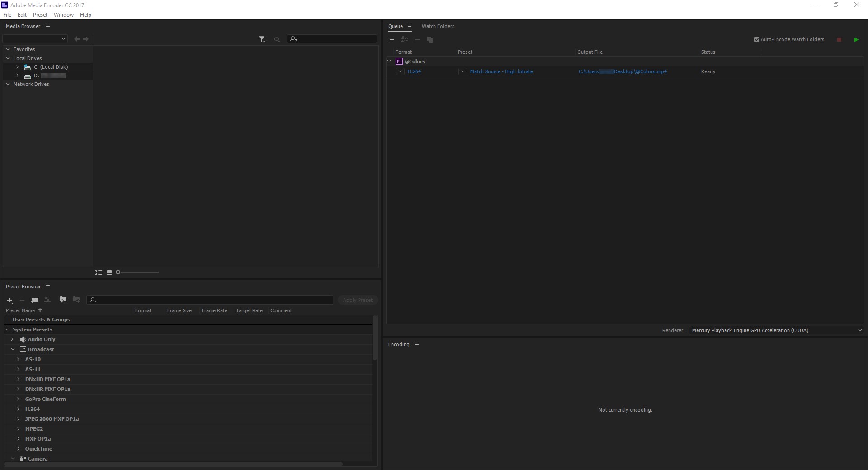Switch to the Watch Folders tab

click(x=439, y=26)
